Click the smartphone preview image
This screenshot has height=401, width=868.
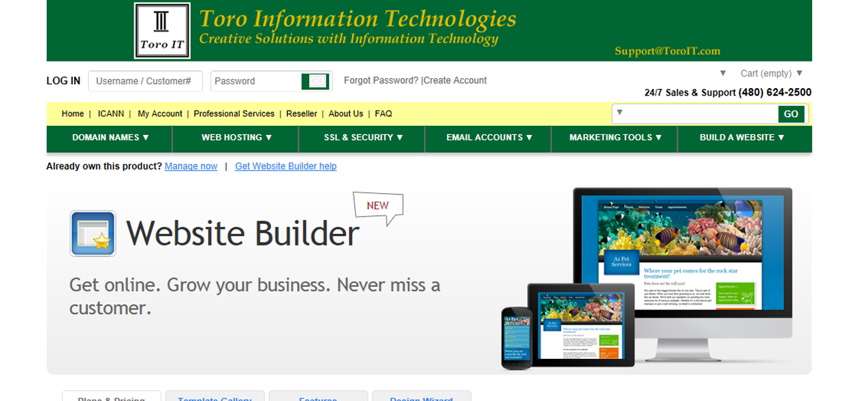pyautogui.click(x=517, y=338)
